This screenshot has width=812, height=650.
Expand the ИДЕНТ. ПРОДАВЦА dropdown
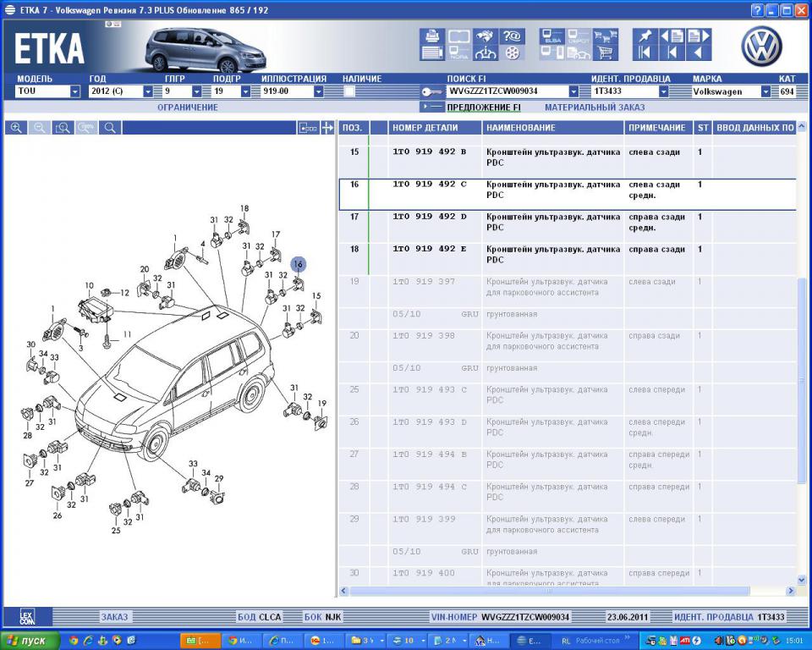pos(663,91)
